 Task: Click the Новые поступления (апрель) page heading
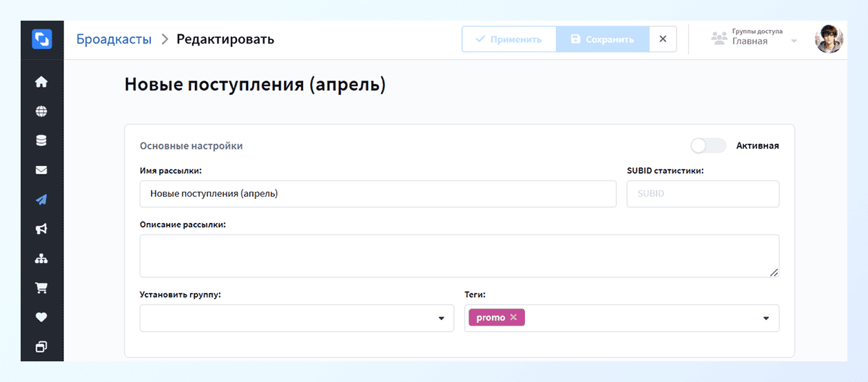coord(255,85)
